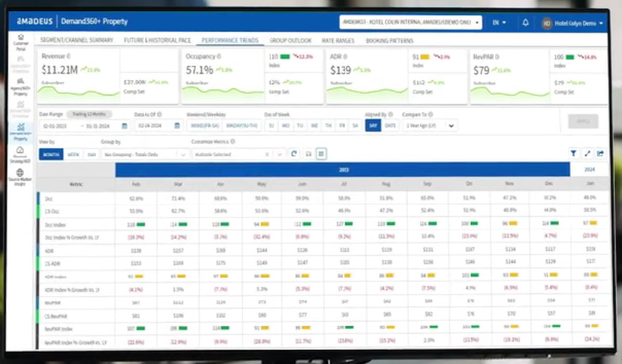Open the Segment/Channel Summary tab
Image resolution: width=622 pixels, height=364 pixels.
[x=77, y=40]
